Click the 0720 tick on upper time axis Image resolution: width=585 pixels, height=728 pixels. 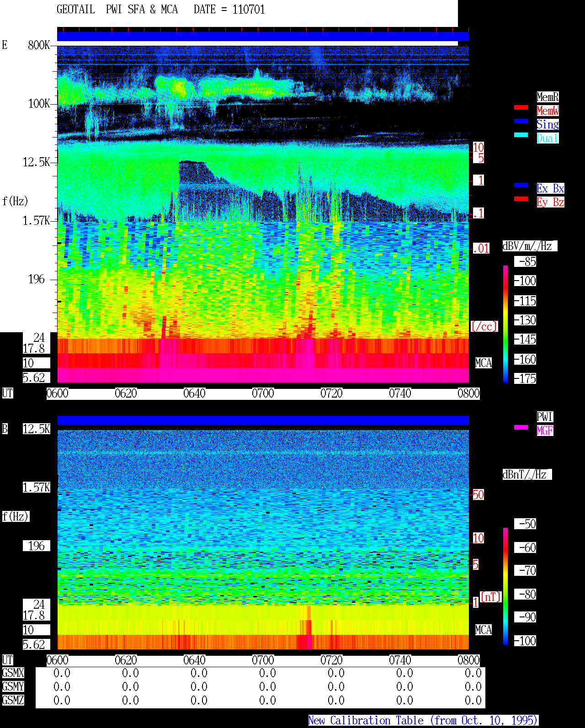click(331, 393)
